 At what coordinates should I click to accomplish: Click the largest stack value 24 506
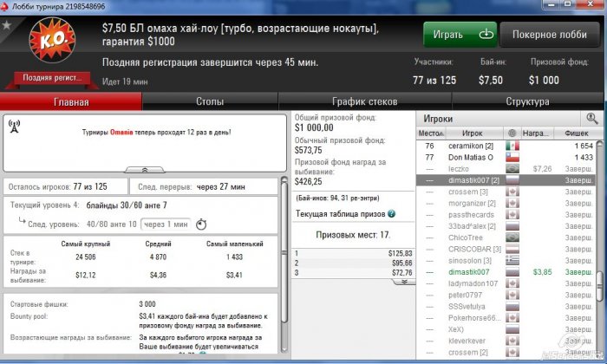[x=86, y=257]
